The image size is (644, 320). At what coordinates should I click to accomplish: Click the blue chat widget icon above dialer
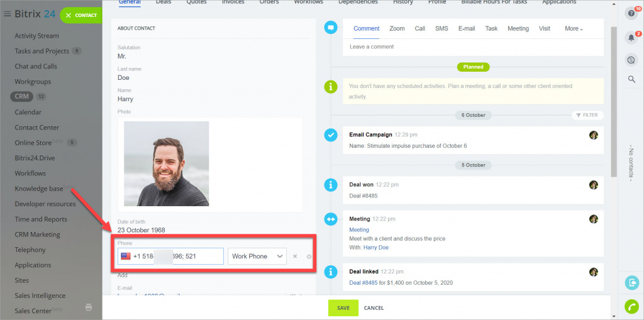coord(631,283)
